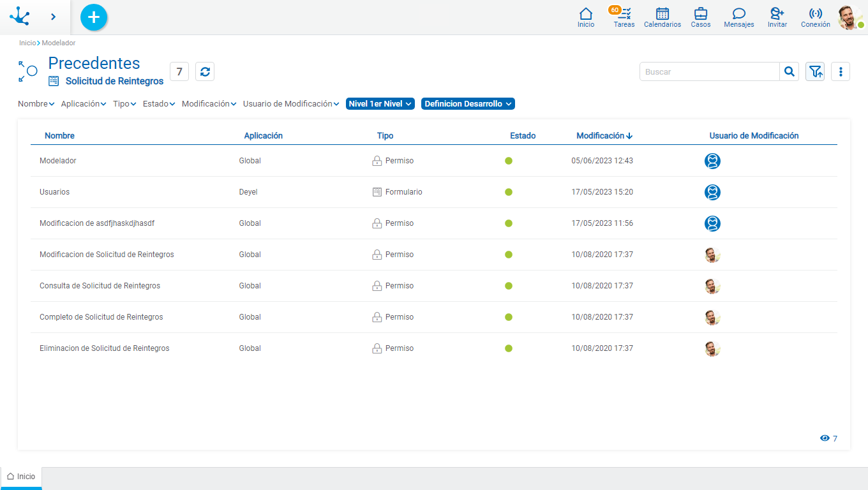This screenshot has width=868, height=490.
Task: Click the lock Permiso icon in Modelador row
Action: pyautogui.click(x=377, y=161)
